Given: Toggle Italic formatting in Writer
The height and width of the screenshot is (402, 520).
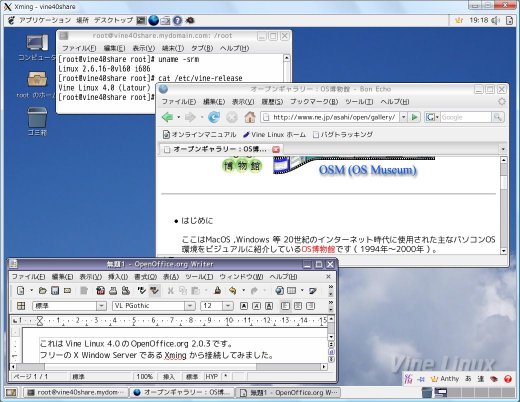Looking at the screenshot, I should tap(256, 306).
